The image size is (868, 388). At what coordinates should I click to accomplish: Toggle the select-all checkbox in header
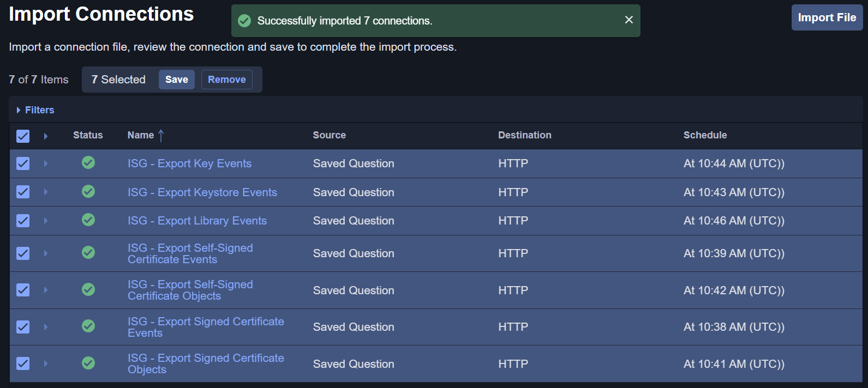23,136
